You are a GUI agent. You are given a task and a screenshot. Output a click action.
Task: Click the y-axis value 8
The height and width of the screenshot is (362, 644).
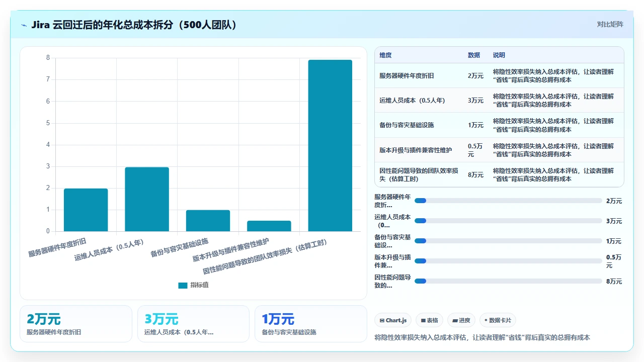click(x=48, y=58)
